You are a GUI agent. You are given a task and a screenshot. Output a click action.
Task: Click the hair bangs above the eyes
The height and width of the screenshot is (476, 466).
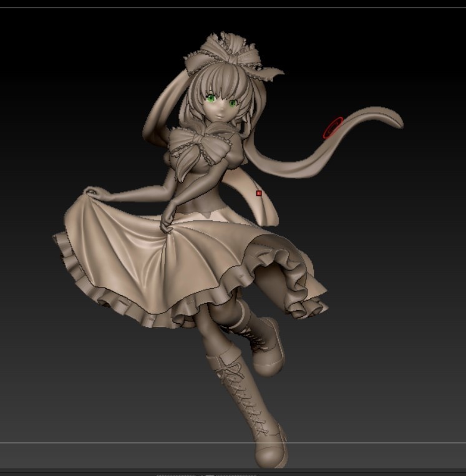[220, 84]
